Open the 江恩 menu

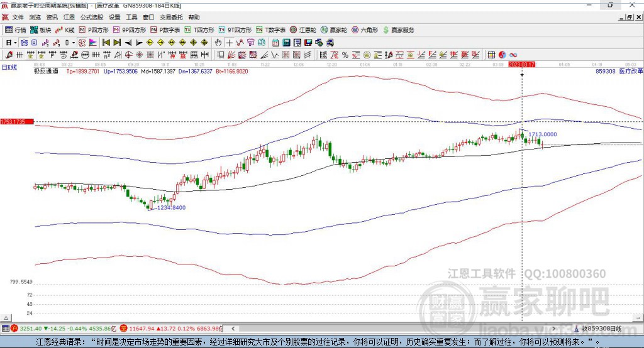69,17
